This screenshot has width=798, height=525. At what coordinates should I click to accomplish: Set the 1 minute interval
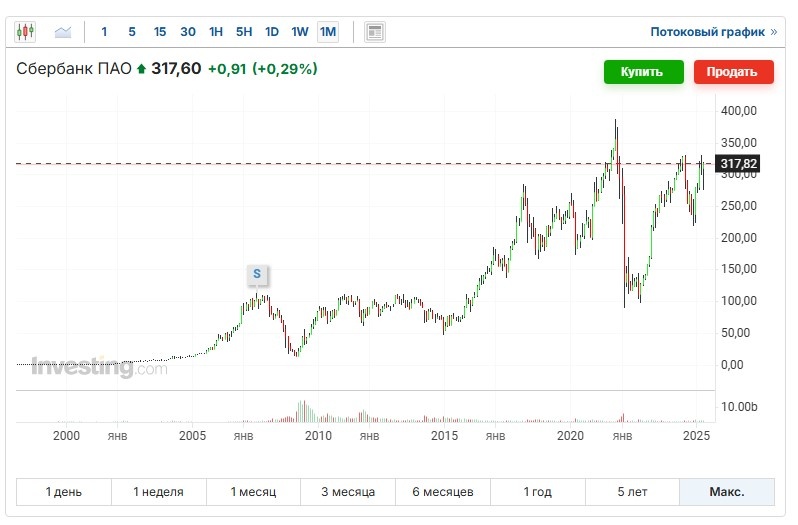click(104, 32)
